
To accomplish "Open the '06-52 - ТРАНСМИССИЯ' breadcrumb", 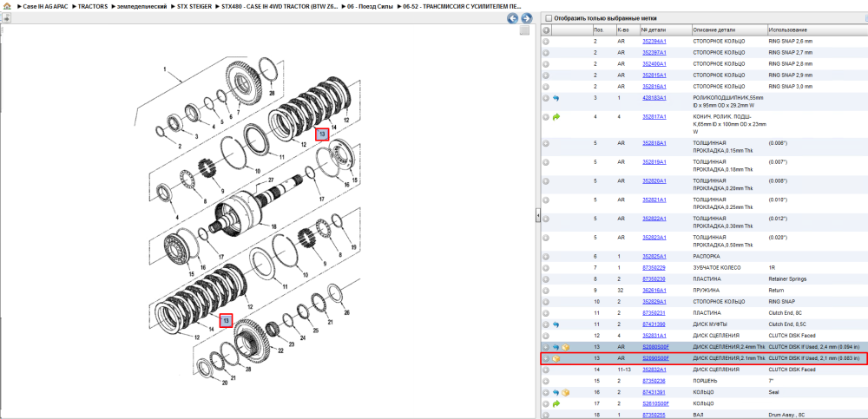I will click(463, 7).
